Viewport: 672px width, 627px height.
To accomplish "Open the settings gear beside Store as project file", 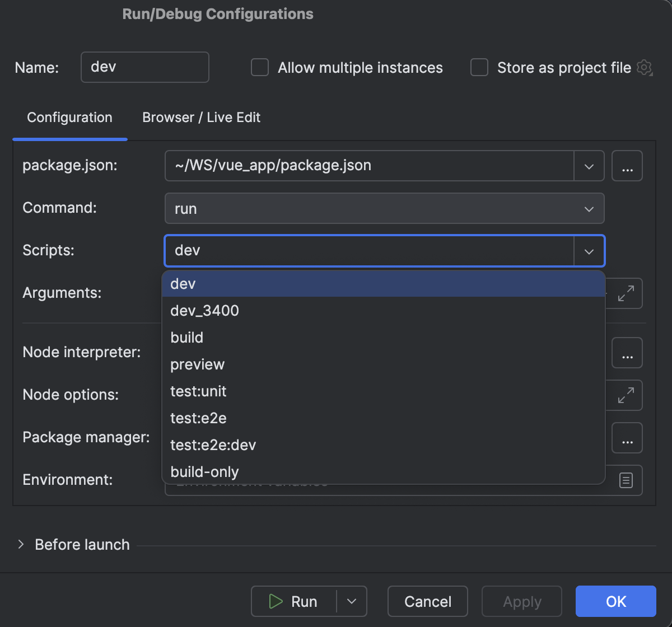I will tap(645, 68).
